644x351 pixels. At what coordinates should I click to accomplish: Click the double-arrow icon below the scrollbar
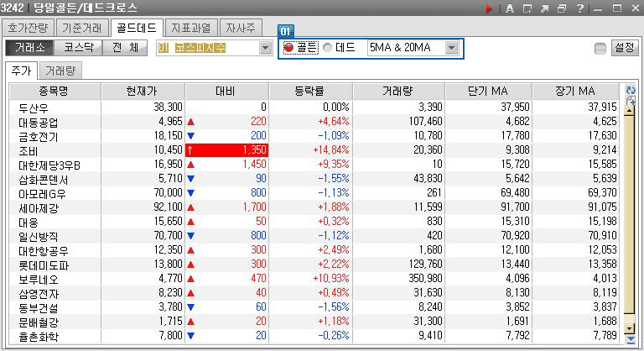tap(631, 338)
